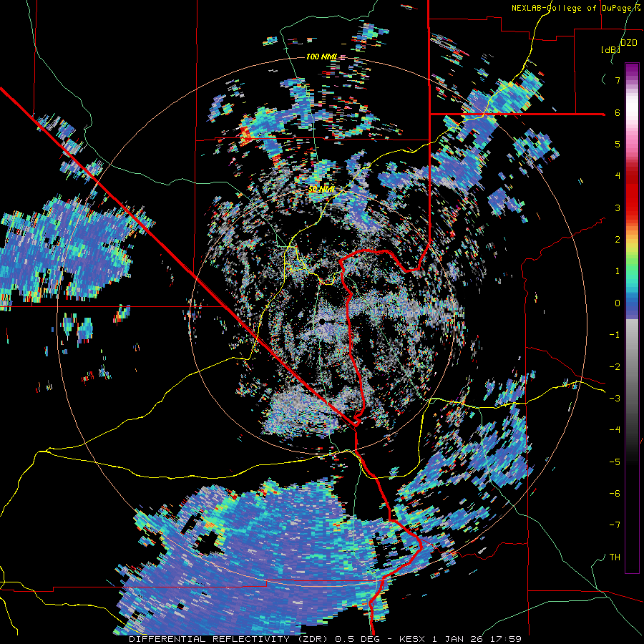Click the 0 value on the dB scale
The height and width of the screenshot is (644, 644).
tap(618, 303)
